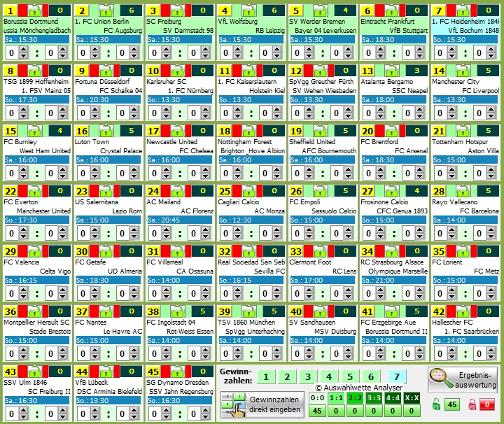Increase home goals for 1. FC Kaiserslautern match 11
Viewport: 504px width, 424px height.
pos(237,110)
